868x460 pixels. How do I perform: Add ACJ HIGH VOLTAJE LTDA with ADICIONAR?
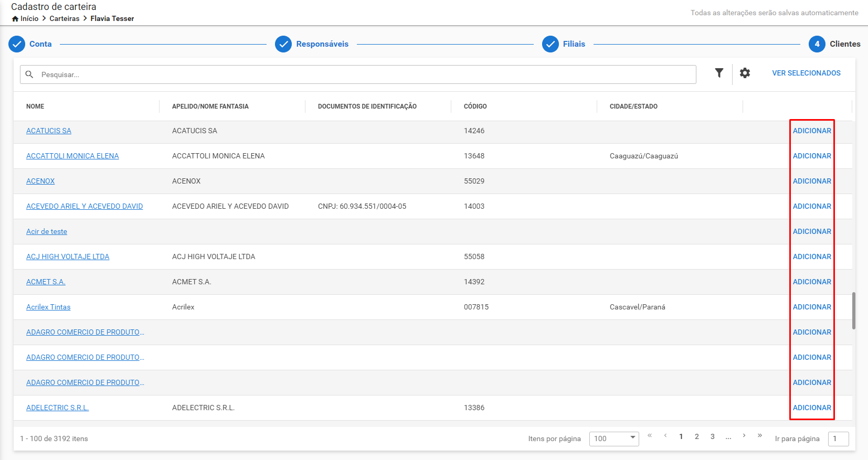click(x=812, y=256)
